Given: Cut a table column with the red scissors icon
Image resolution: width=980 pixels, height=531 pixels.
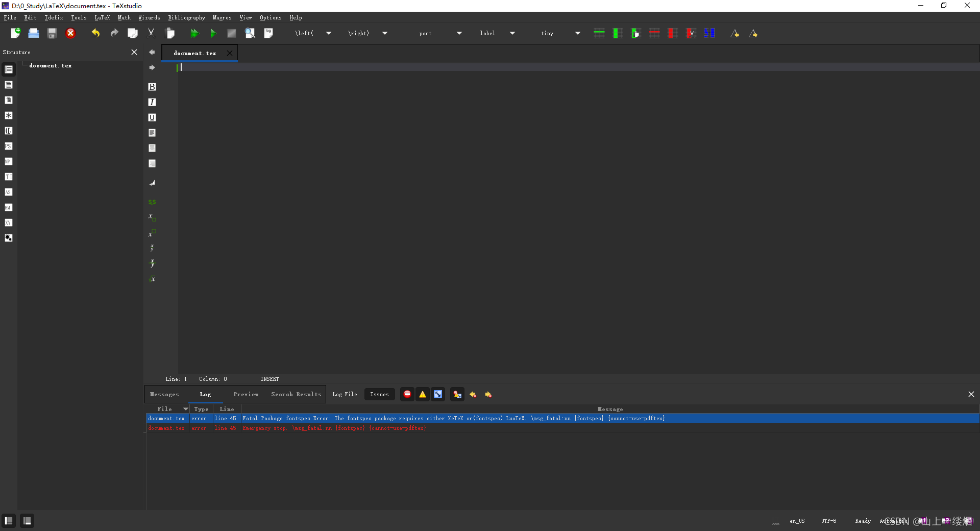Looking at the screenshot, I should [x=691, y=33].
